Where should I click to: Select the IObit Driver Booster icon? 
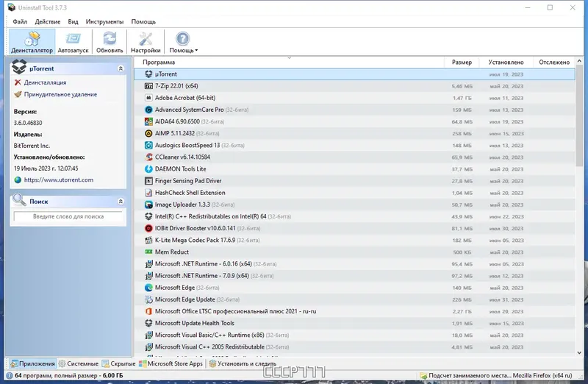point(148,228)
